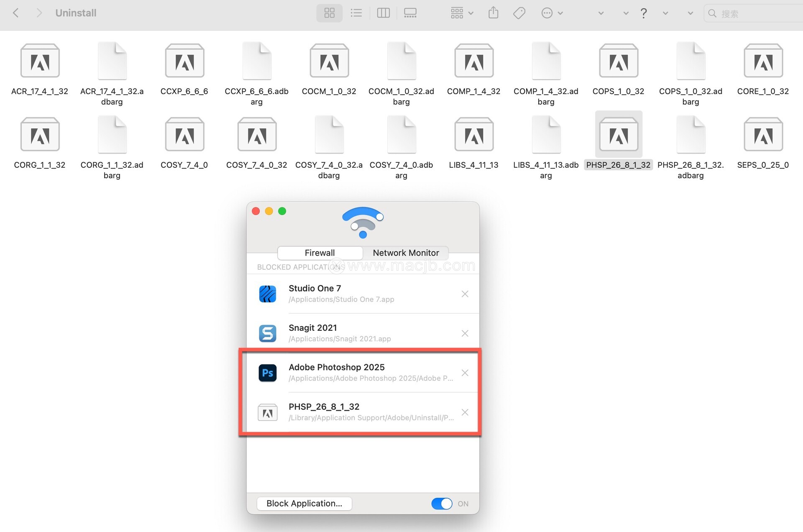
Task: Open the More actions ellipsis menu
Action: 552,13
